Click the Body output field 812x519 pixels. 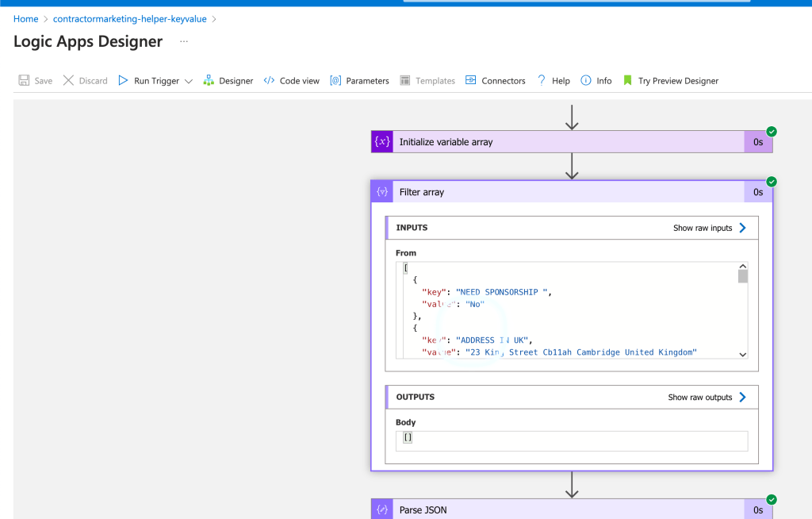(x=572, y=440)
